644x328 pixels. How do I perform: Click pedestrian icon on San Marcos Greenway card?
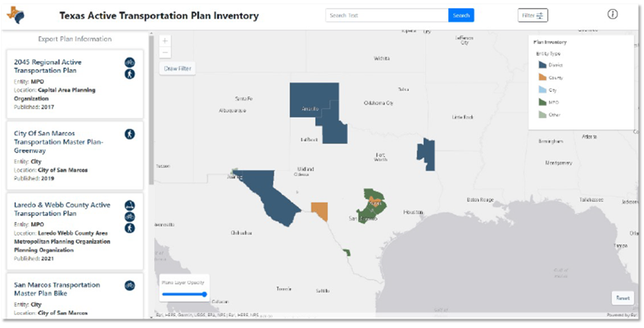point(129,134)
